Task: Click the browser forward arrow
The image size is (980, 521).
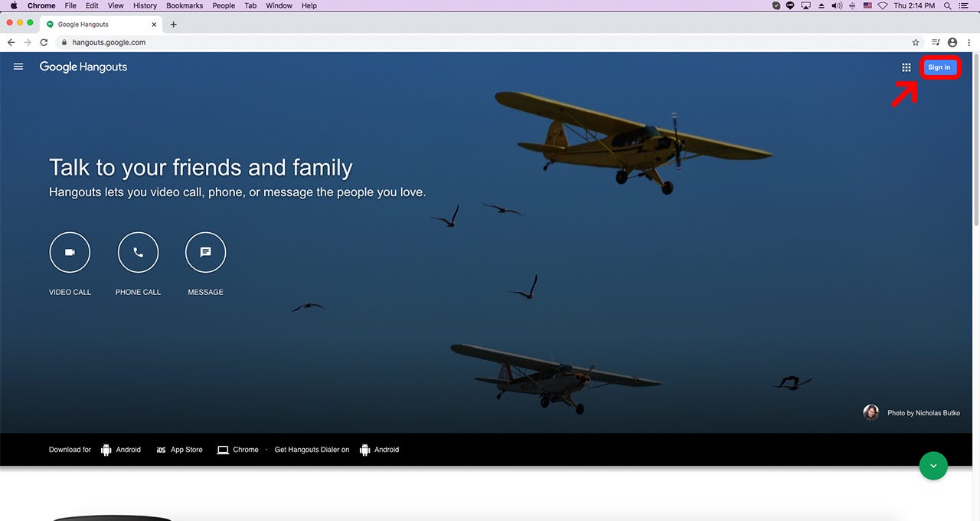Action: pos(28,43)
